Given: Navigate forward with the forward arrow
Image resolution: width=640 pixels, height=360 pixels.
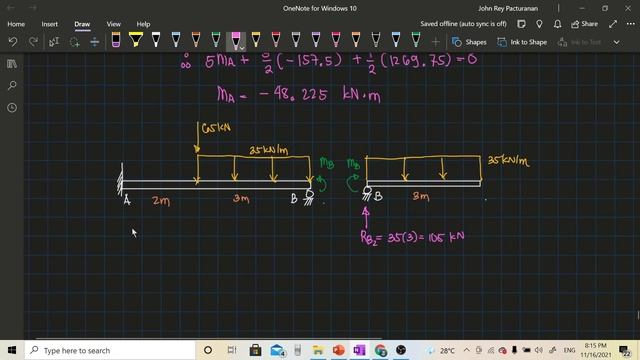Looking at the screenshot, I should (x=33, y=8).
